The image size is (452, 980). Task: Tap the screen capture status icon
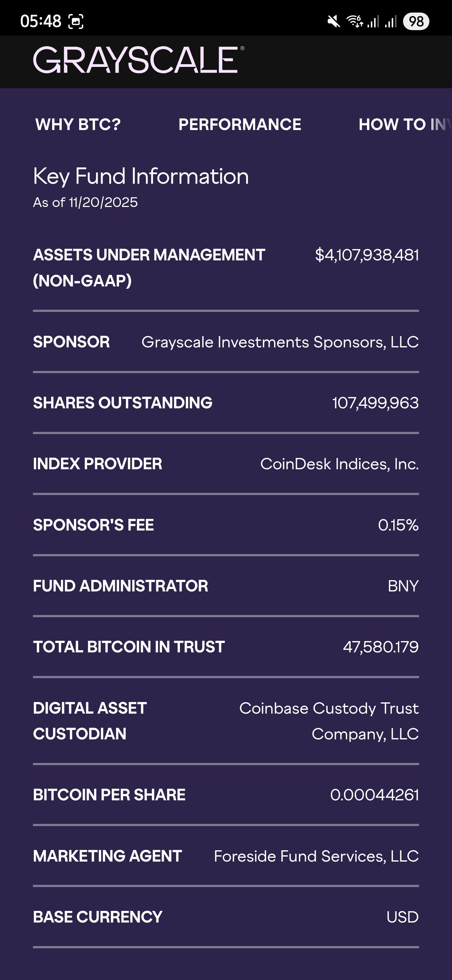click(x=76, y=21)
